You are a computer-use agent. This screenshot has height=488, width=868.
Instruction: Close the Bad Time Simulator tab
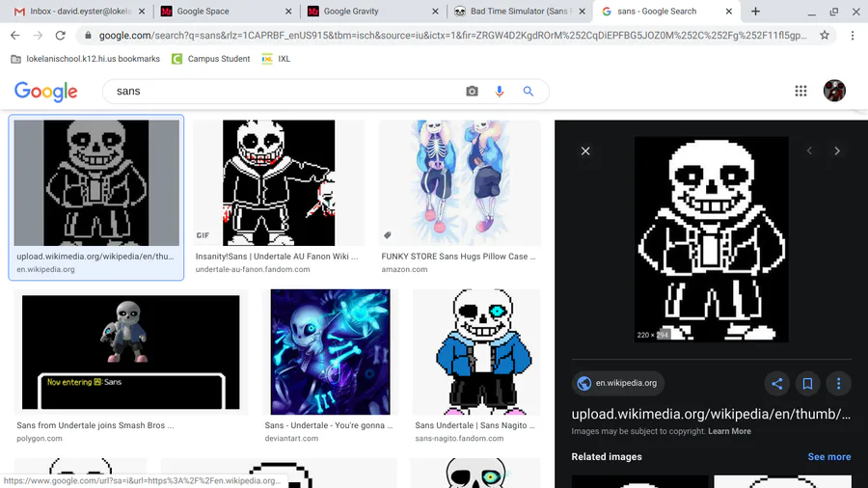coord(582,11)
